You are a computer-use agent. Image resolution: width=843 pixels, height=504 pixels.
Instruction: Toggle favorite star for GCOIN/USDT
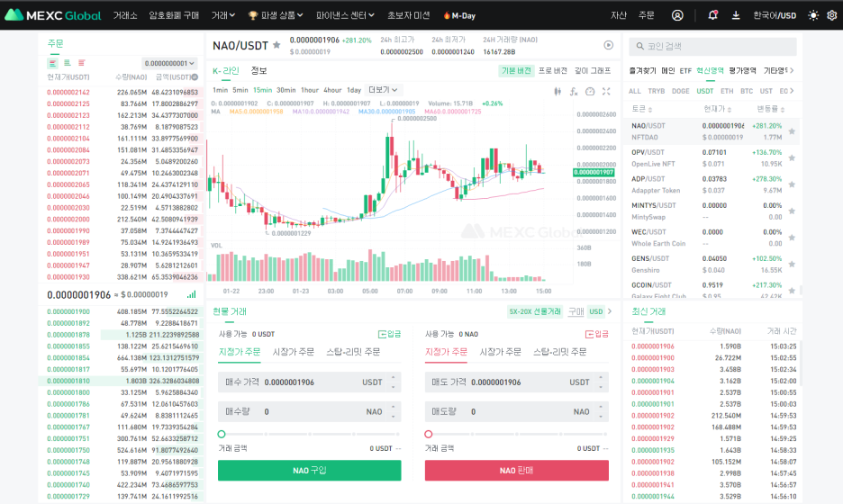point(792,291)
